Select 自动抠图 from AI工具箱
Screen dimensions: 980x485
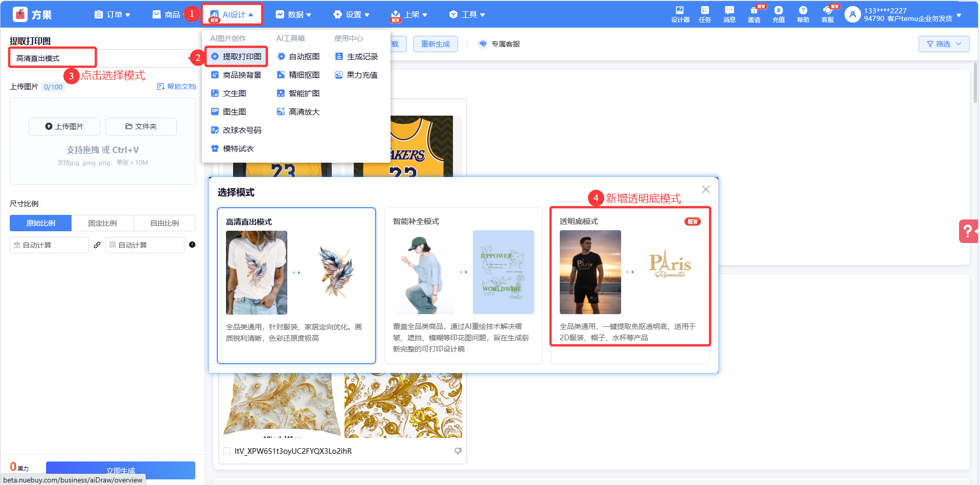pyautogui.click(x=299, y=56)
